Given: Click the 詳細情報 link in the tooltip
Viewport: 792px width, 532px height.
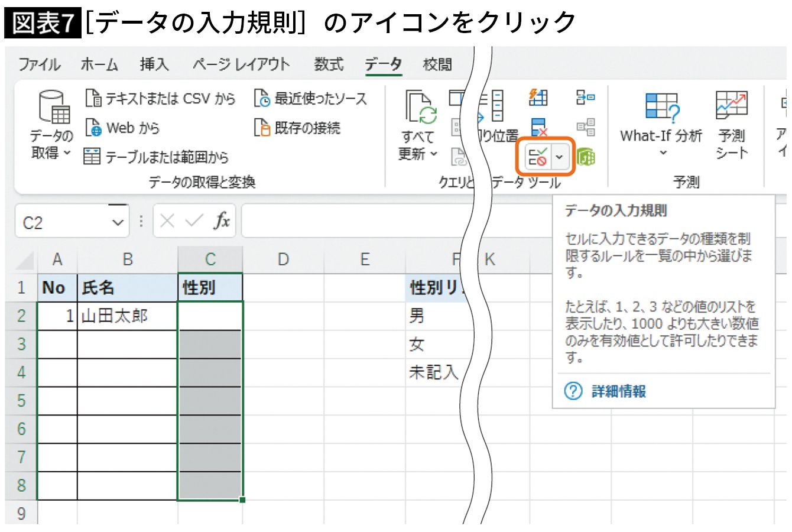Looking at the screenshot, I should pyautogui.click(x=618, y=391).
